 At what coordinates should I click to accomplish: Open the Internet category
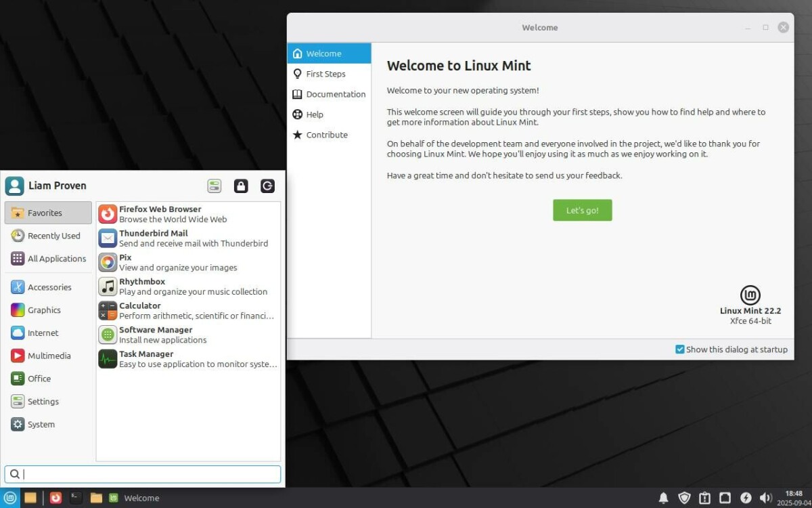coord(48,333)
